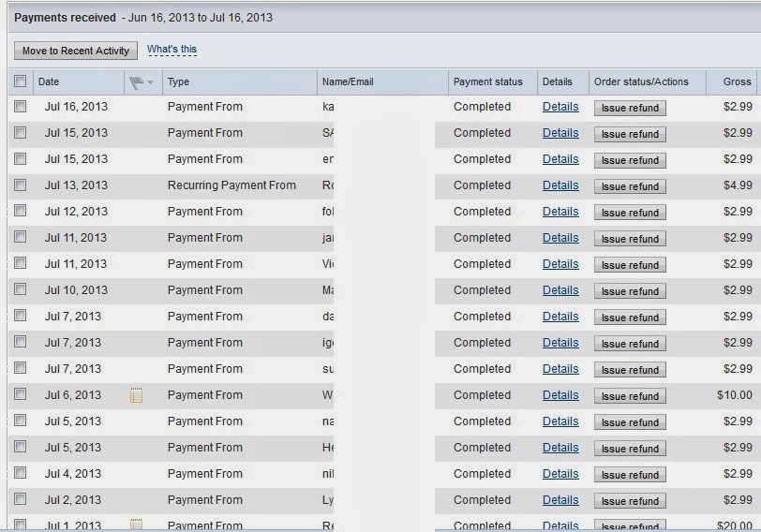Click the Payment status column header
Viewport: 761px width, 532px height.
pos(488,81)
